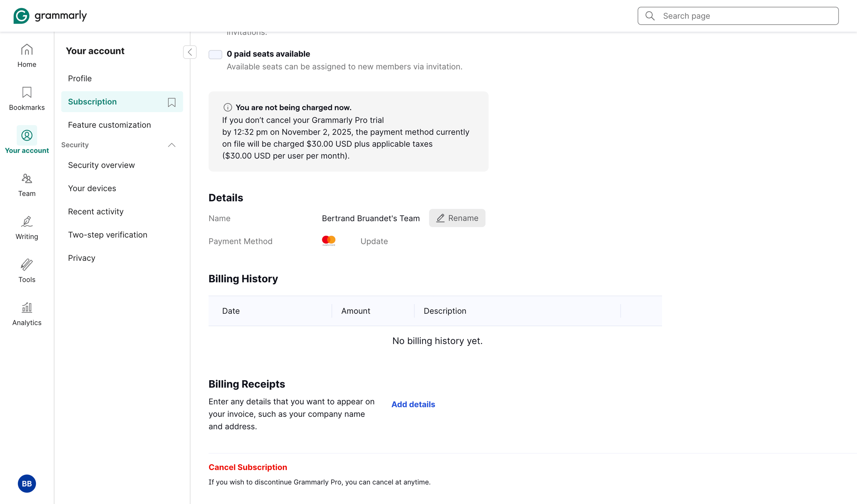This screenshot has height=504, width=857.
Task: Open Feature customization
Action: coord(109,125)
